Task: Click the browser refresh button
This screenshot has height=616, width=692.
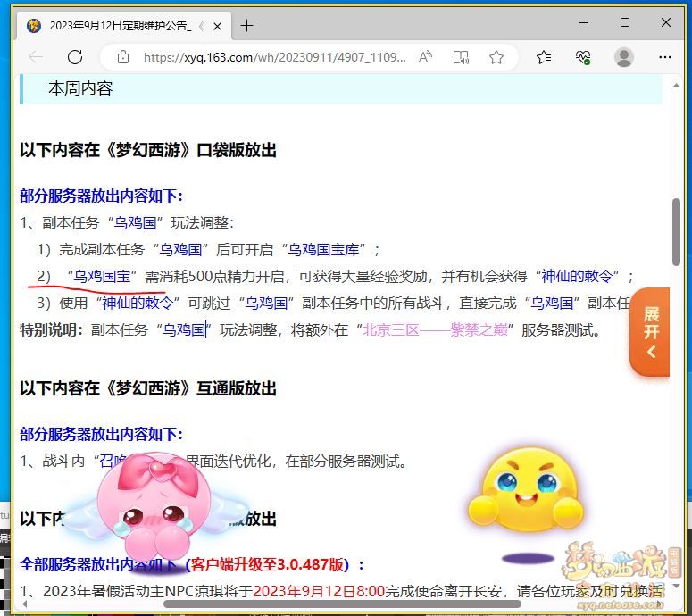Action: [75, 57]
